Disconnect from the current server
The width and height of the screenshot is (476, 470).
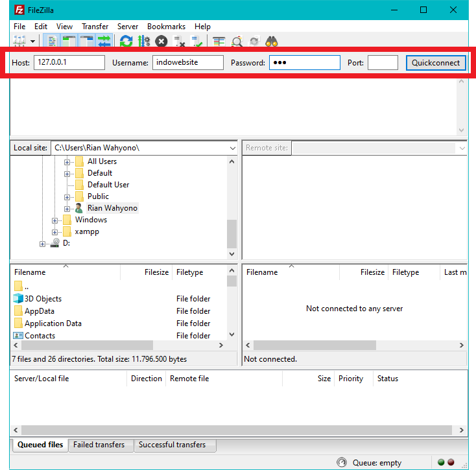[x=179, y=41]
